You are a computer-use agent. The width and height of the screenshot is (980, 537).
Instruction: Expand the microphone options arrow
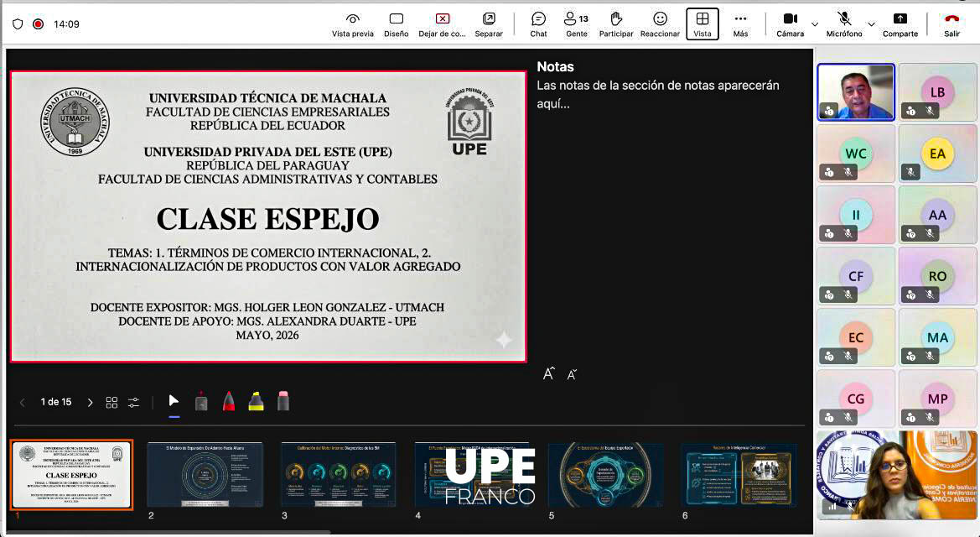(871, 24)
